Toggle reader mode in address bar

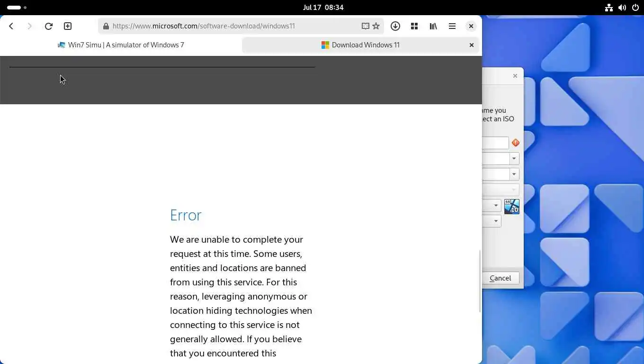365,26
